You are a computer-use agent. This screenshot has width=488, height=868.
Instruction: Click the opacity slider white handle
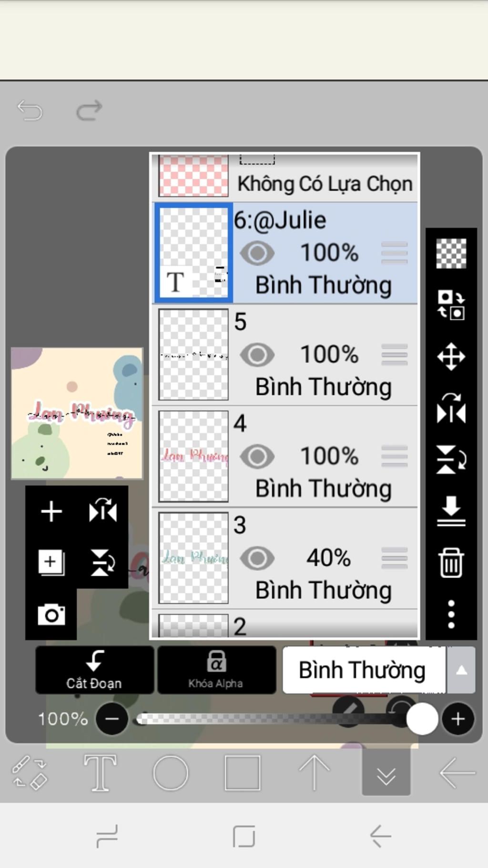422,719
